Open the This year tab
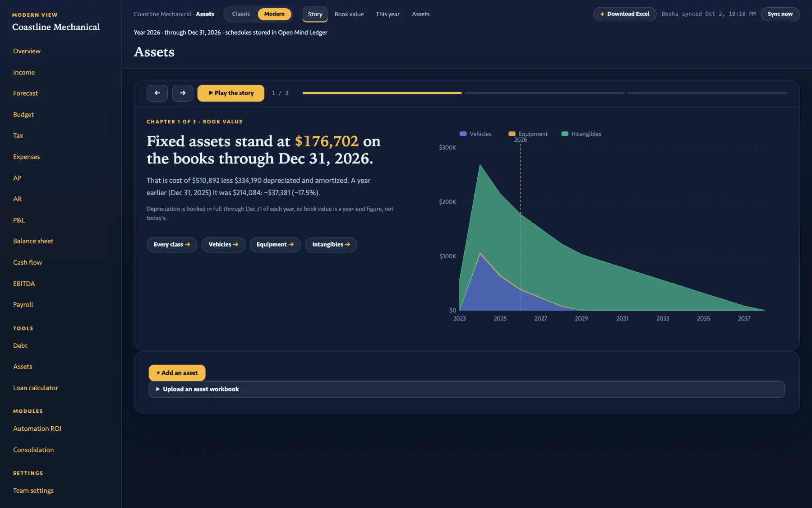 (388, 14)
